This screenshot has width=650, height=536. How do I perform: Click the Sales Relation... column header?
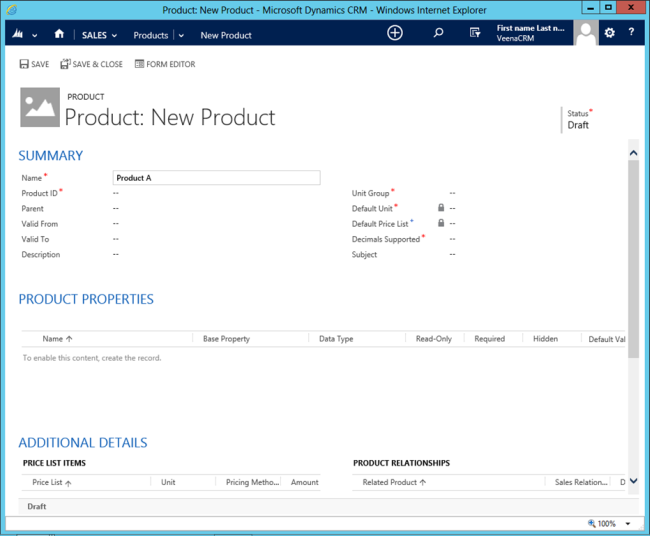581,482
